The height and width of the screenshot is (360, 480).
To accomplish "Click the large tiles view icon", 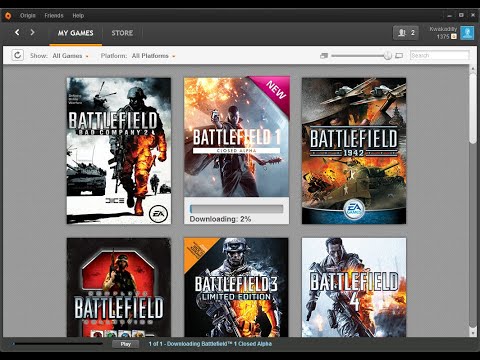I will (x=399, y=56).
